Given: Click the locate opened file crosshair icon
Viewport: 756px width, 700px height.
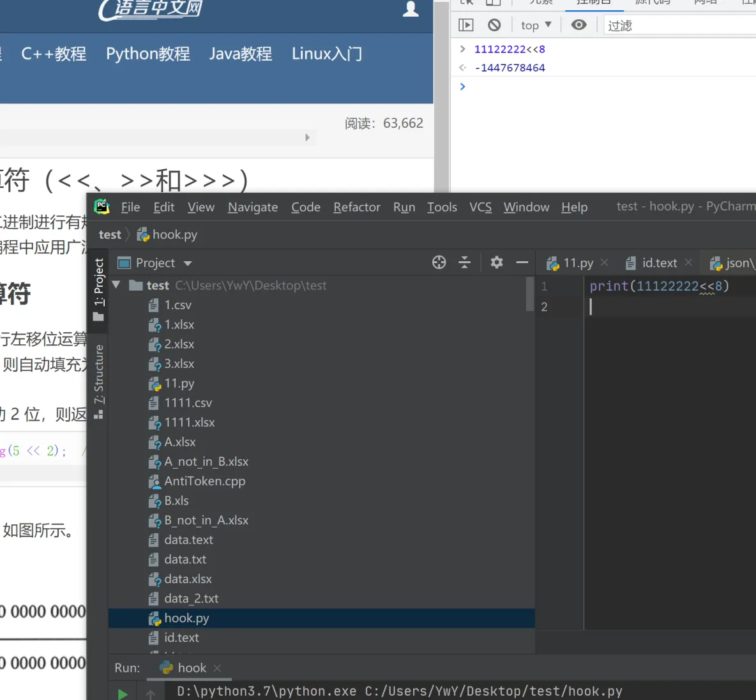Looking at the screenshot, I should (x=439, y=262).
